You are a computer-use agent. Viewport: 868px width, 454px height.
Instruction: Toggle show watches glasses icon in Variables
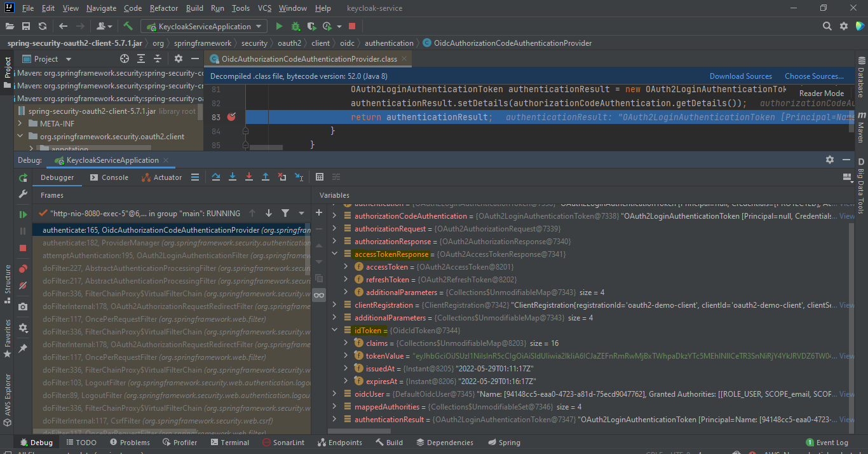320,295
